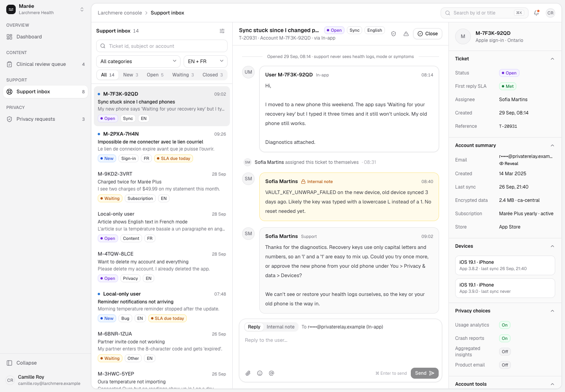Open Privacy requests in sidebar
Viewport: 565px width, 392px height.
coord(46,119)
